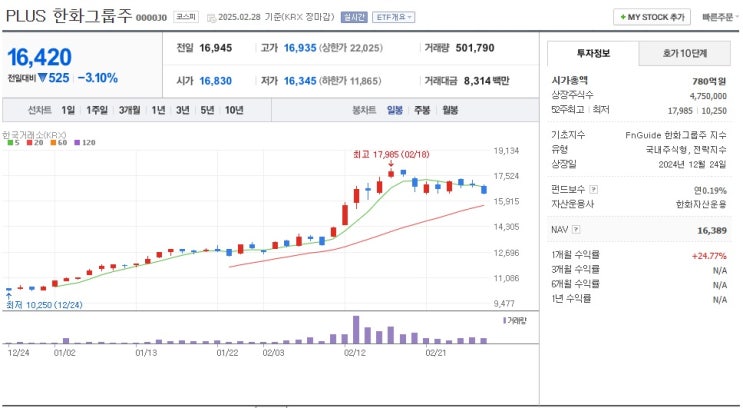Click the 선차트 label
Screen dimensions: 743x408
(x=40, y=110)
